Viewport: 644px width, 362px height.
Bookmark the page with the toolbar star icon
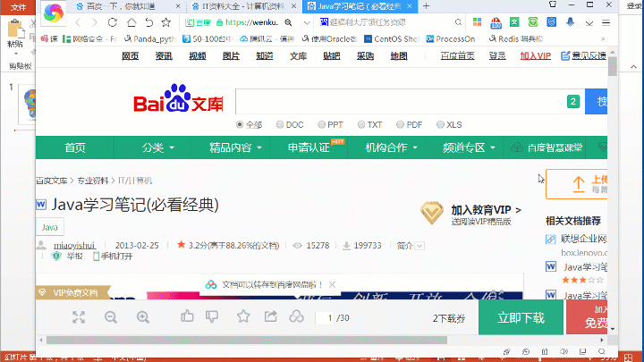[166, 22]
